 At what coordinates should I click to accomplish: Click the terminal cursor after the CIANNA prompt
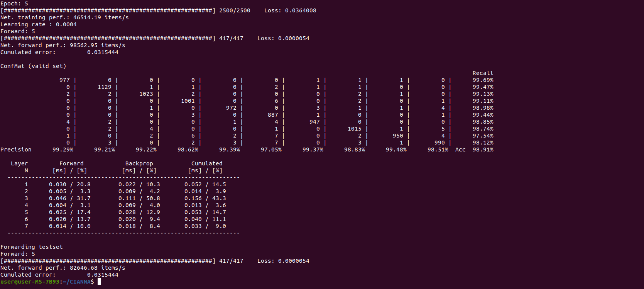pos(99,282)
